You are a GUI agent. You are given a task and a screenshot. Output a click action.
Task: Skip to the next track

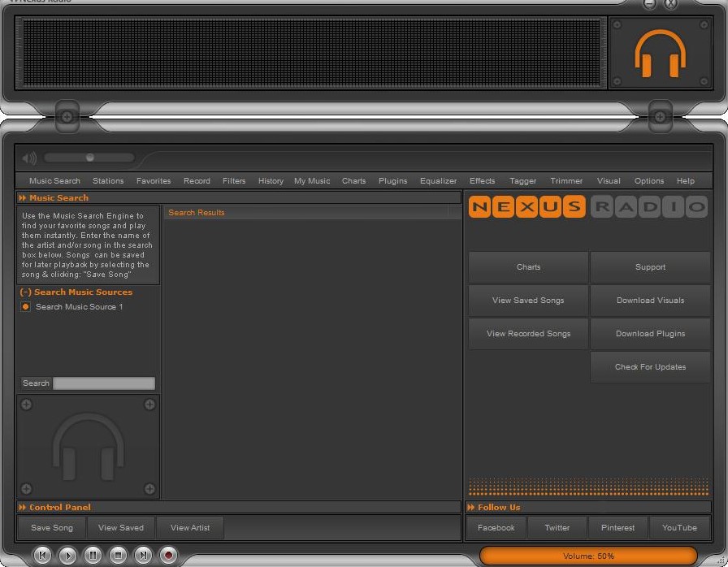click(x=143, y=556)
